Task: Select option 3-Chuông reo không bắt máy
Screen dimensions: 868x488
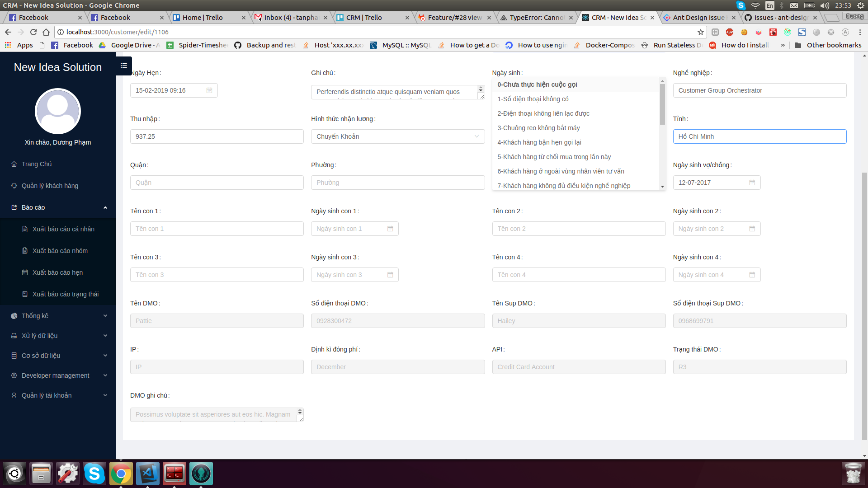Action: coord(538,128)
